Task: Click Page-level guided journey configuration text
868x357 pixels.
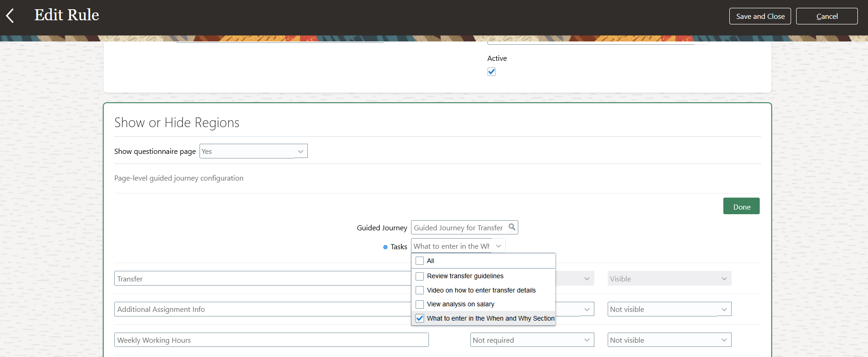Action: (179, 178)
